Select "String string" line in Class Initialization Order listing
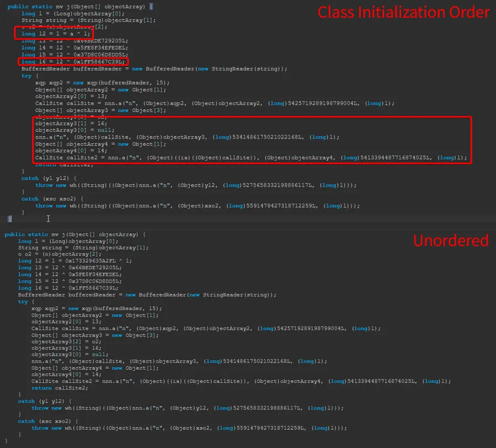 [89, 20]
